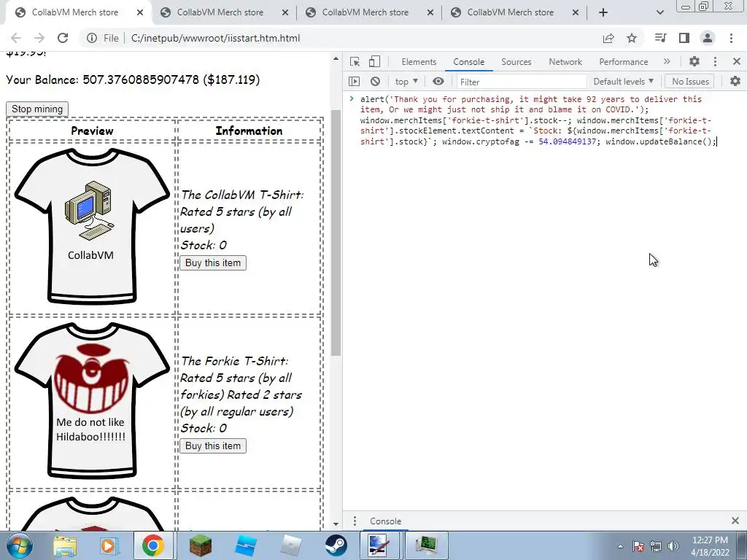This screenshot has height=560, width=747.
Task: Open console settings gear
Action: point(735,82)
